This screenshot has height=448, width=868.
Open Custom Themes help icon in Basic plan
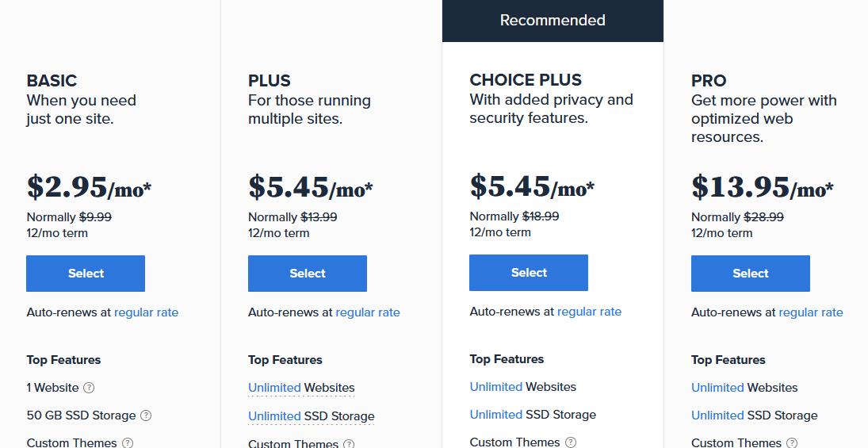pos(128,442)
